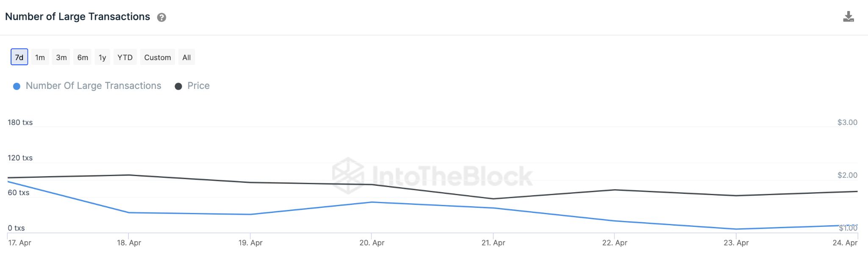
Task: Click the blue line's 20. Apr peak
Action: click(372, 202)
